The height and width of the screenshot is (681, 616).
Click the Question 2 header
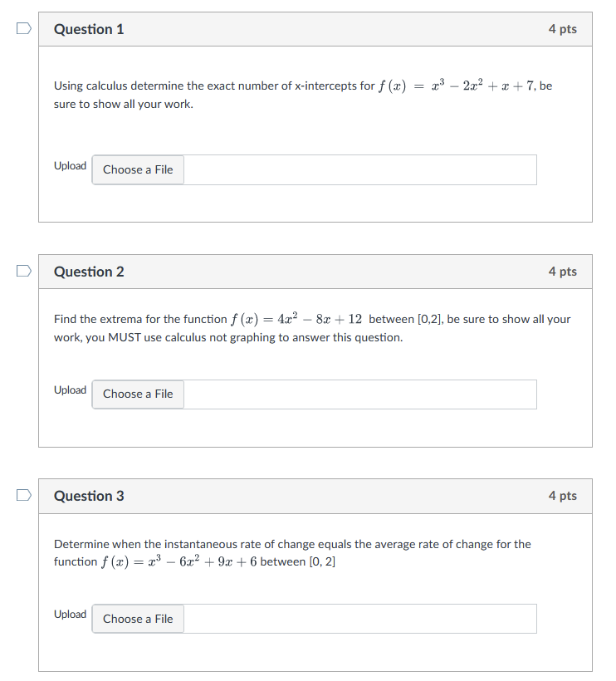tap(89, 272)
